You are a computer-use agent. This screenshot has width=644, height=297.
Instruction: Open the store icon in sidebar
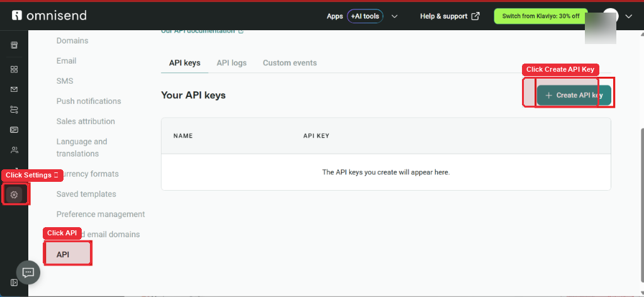pos(14,45)
